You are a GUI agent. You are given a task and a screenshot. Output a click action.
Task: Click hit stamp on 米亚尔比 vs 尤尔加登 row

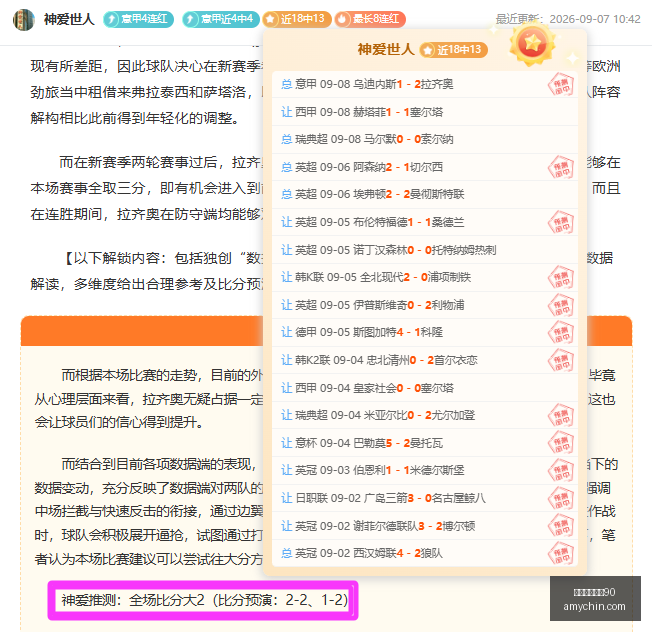pos(561,416)
